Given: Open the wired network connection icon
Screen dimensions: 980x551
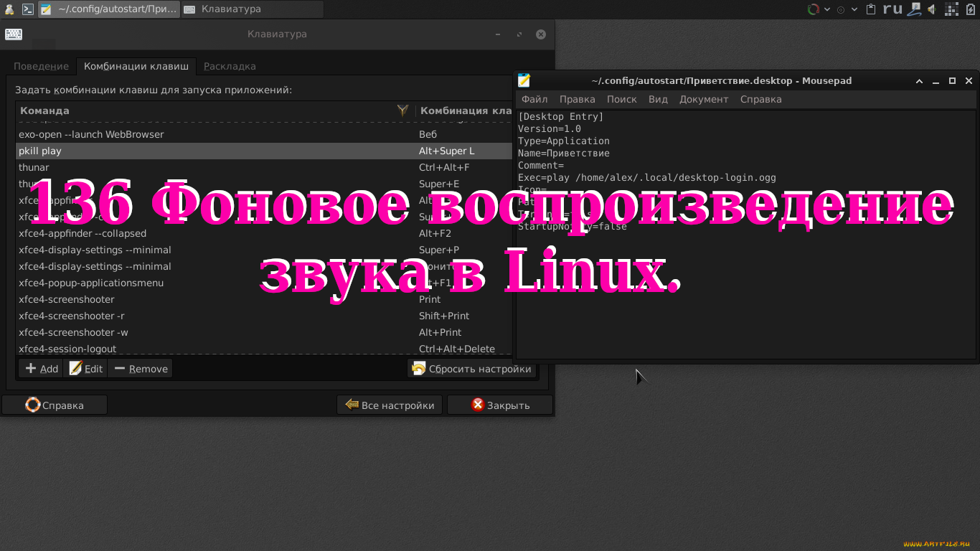Looking at the screenshot, I should (914, 9).
